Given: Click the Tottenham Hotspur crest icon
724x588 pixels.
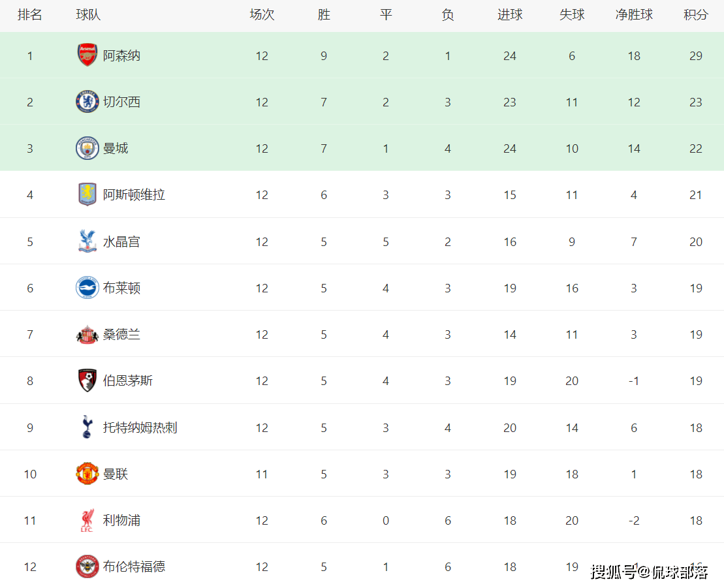Looking at the screenshot, I should [87, 427].
